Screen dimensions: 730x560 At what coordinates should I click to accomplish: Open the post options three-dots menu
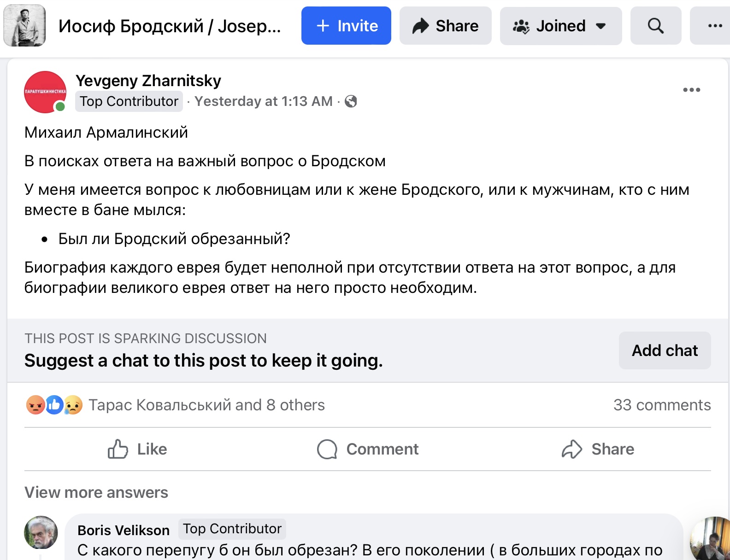point(691,90)
